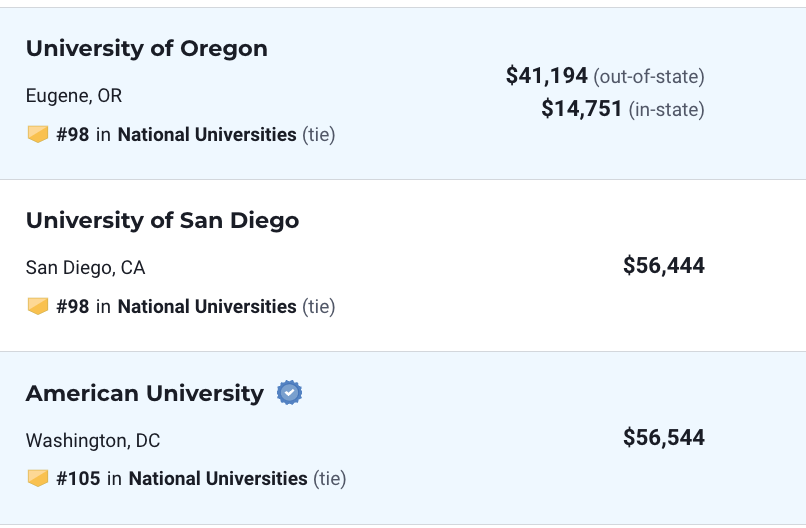Click National Universities link under University of Oregon
Viewport: 806px width, 528px height.
point(207,135)
